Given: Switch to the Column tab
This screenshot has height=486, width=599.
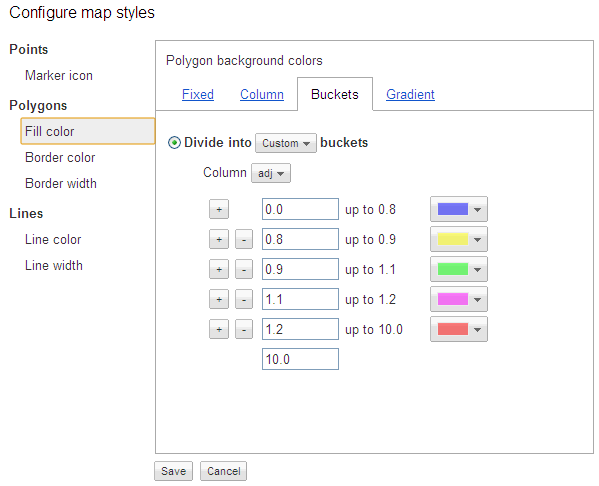Looking at the screenshot, I should pyautogui.click(x=262, y=94).
